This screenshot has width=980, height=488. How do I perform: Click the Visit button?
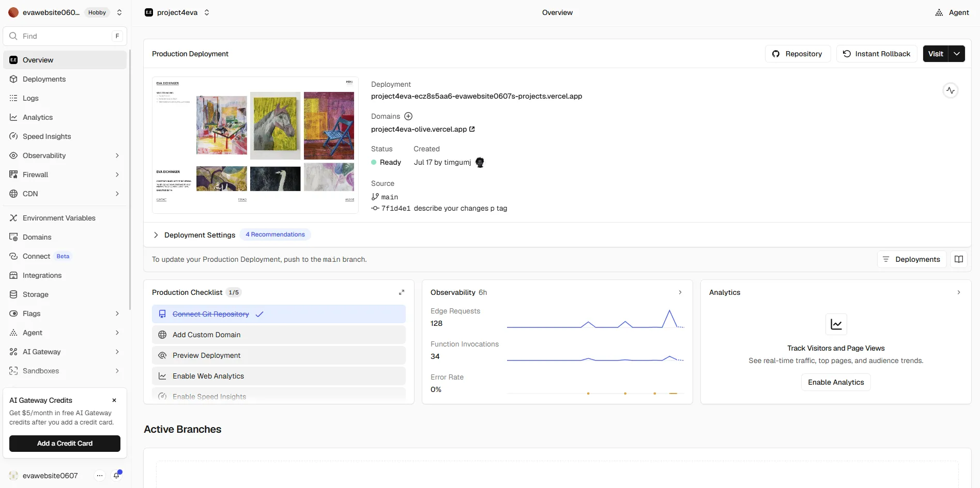tap(936, 54)
